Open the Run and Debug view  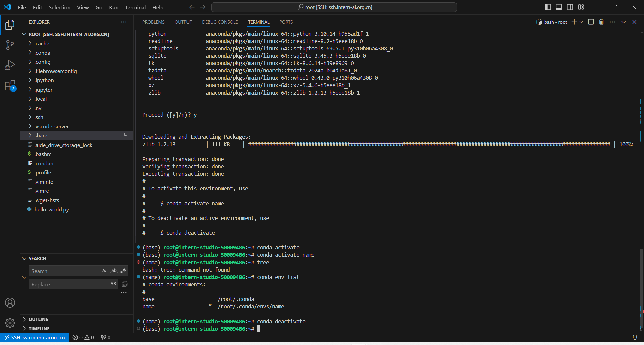tap(10, 65)
